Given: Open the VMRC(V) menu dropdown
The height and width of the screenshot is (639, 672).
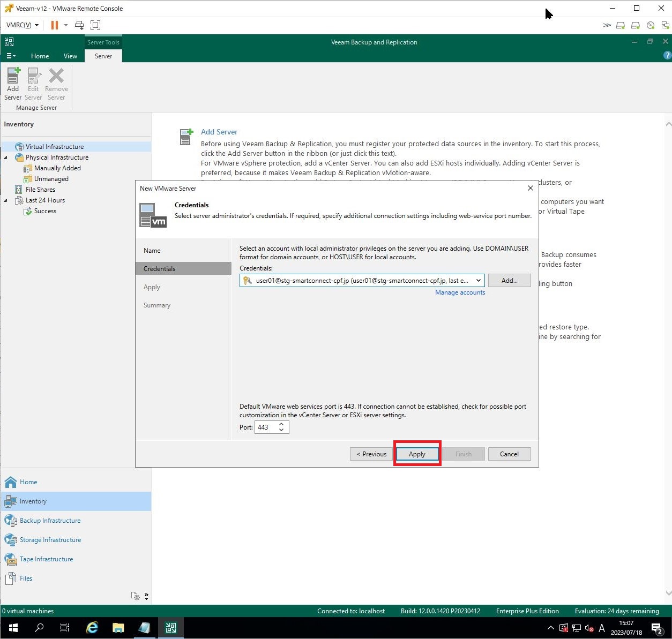Looking at the screenshot, I should (22, 25).
